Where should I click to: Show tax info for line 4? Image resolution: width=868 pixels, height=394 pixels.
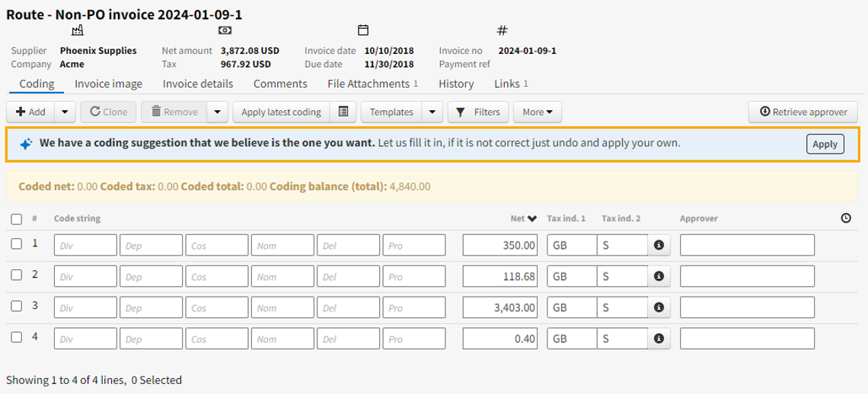point(659,338)
